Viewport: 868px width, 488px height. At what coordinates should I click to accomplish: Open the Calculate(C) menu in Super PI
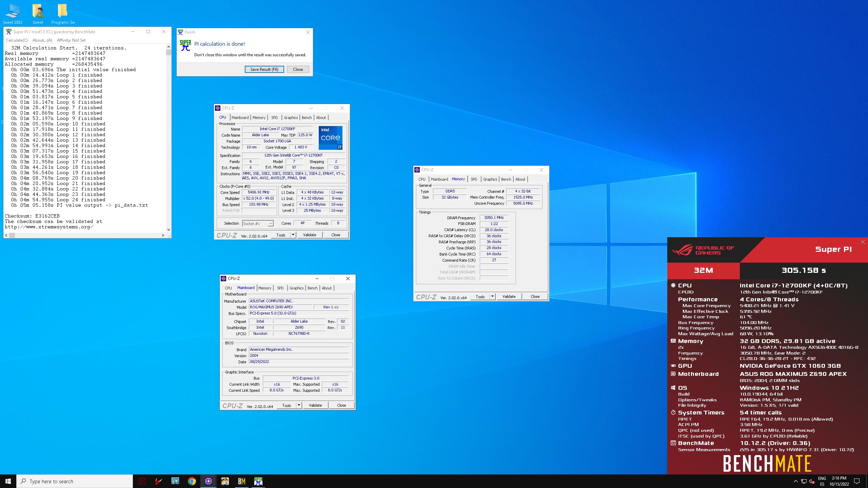click(17, 40)
